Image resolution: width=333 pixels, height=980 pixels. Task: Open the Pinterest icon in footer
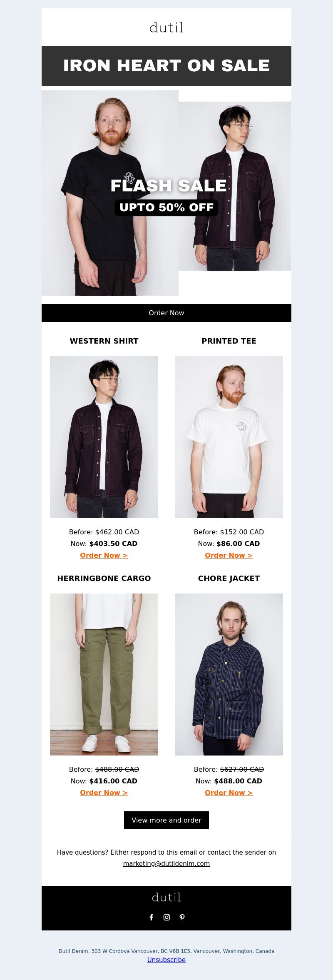click(182, 917)
